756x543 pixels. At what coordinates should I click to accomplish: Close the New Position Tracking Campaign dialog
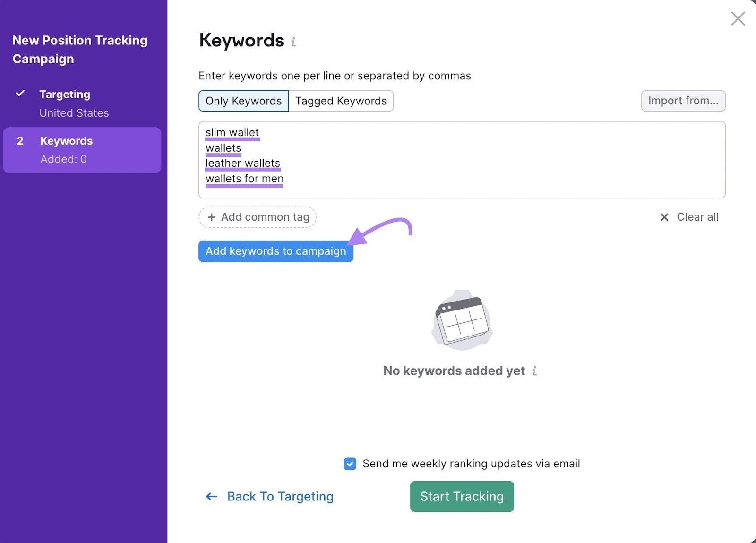[x=738, y=19]
